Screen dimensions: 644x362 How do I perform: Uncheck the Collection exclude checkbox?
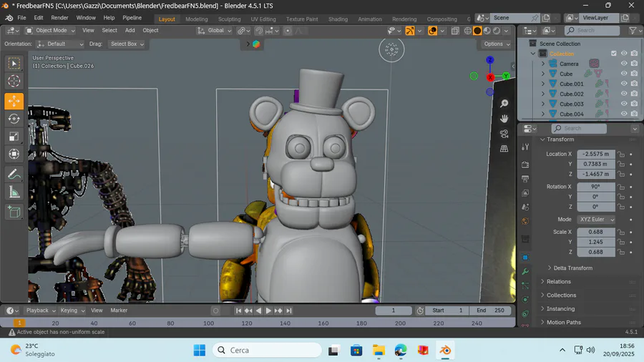[614, 54]
